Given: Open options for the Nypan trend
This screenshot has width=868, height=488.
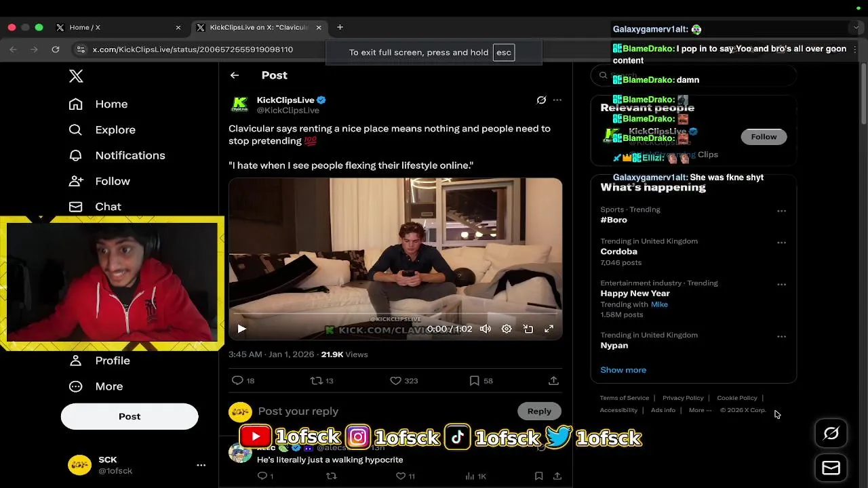Looking at the screenshot, I should [781, 337].
